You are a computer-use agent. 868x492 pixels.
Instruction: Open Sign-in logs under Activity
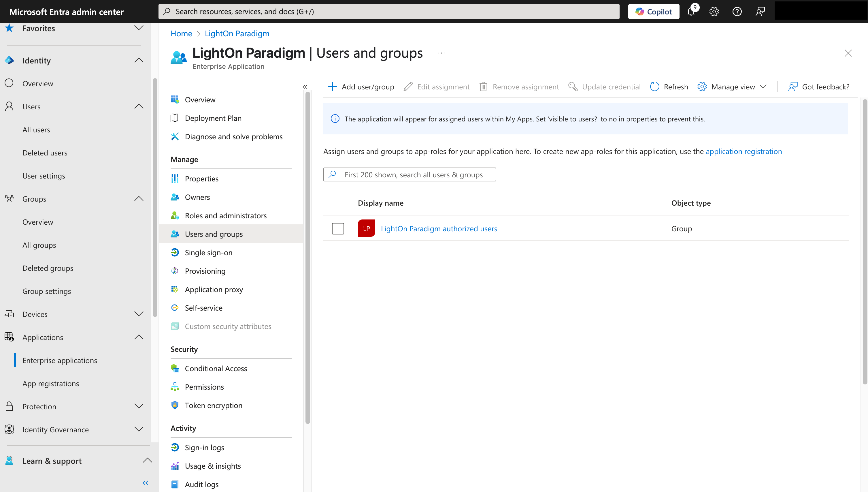coord(204,447)
